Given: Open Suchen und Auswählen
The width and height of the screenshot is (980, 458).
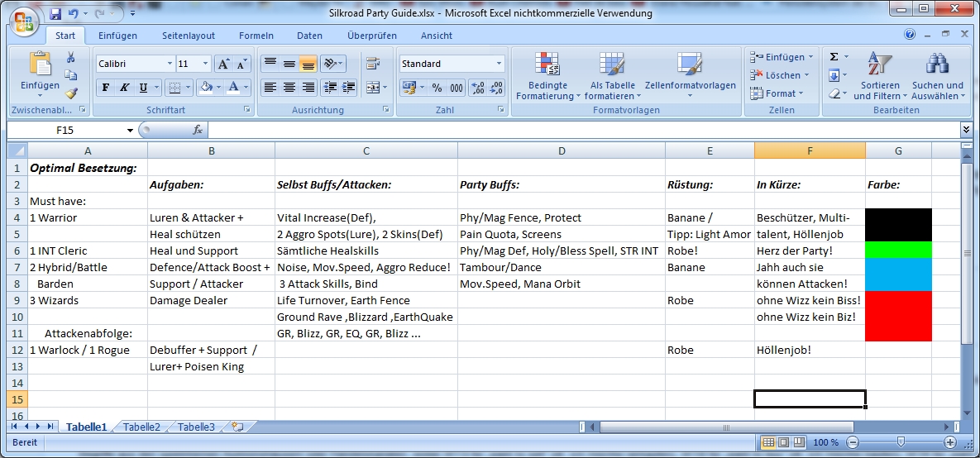Looking at the screenshot, I should pos(938,76).
